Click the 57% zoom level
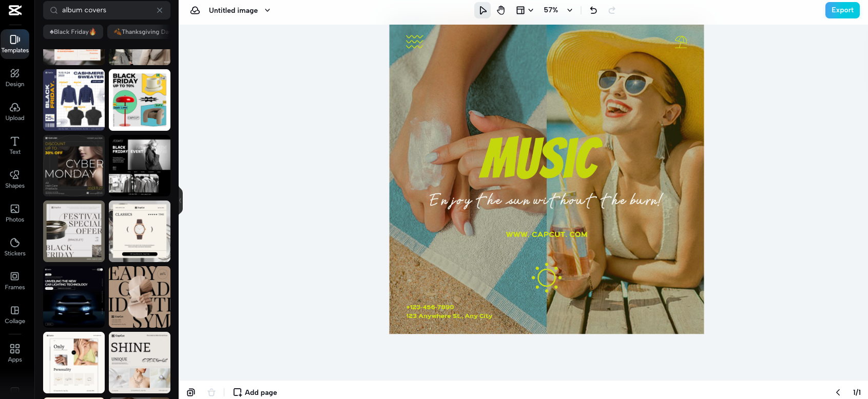 tap(551, 10)
